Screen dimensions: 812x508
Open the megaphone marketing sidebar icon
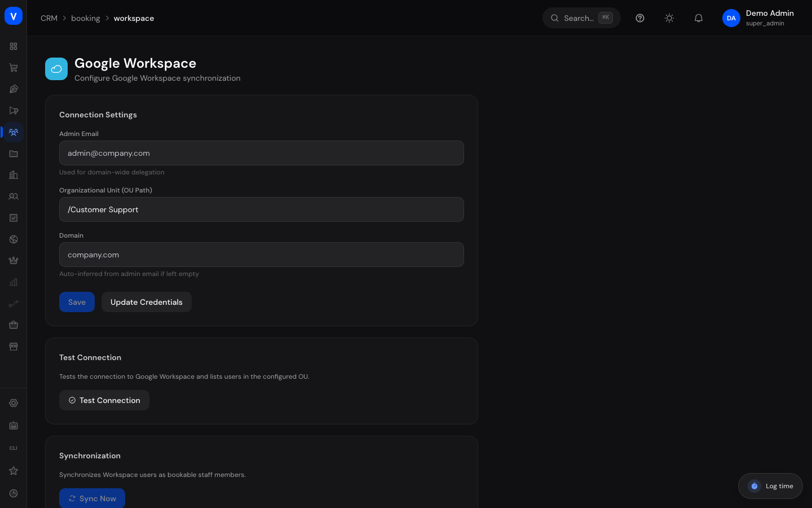pos(14,111)
